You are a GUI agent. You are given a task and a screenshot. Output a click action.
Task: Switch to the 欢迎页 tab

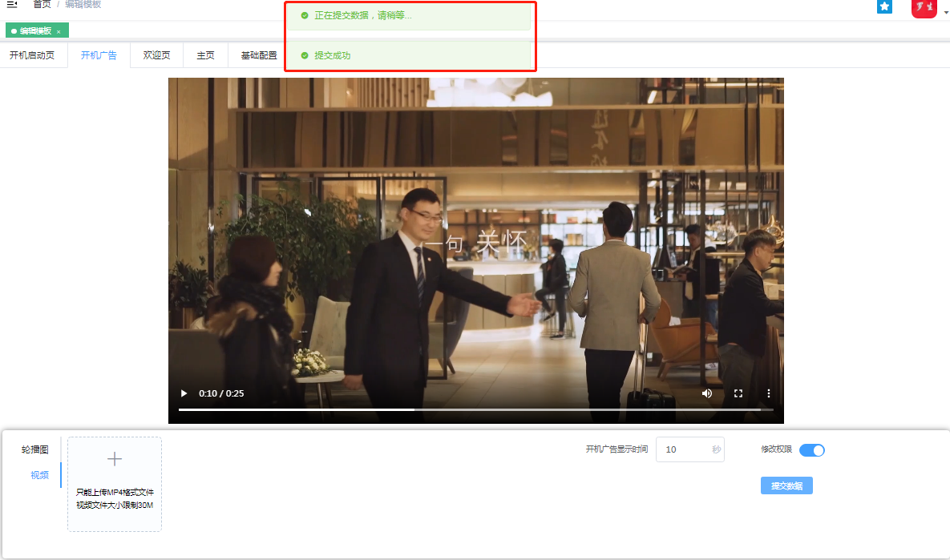[156, 55]
